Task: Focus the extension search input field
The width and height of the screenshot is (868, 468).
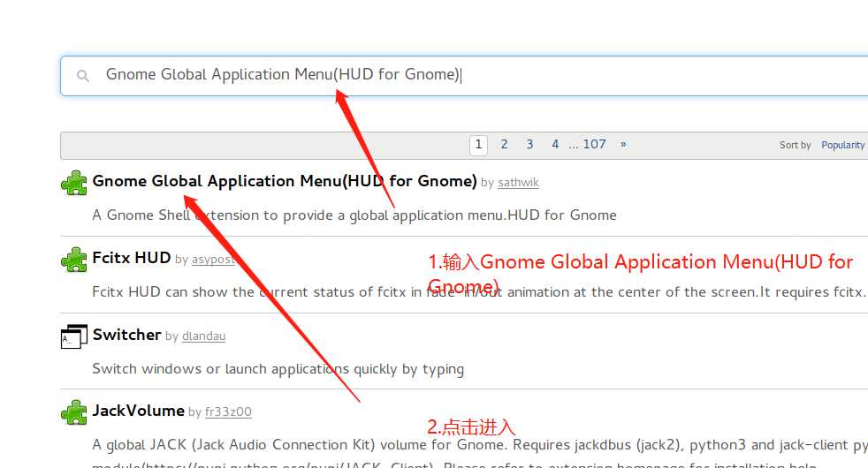Action: point(464,76)
